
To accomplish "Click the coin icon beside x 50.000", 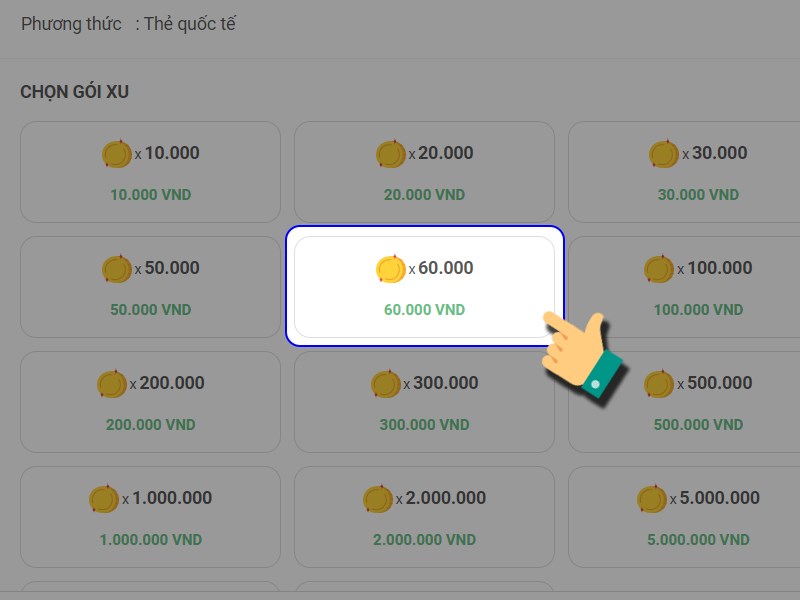I will pos(116,269).
